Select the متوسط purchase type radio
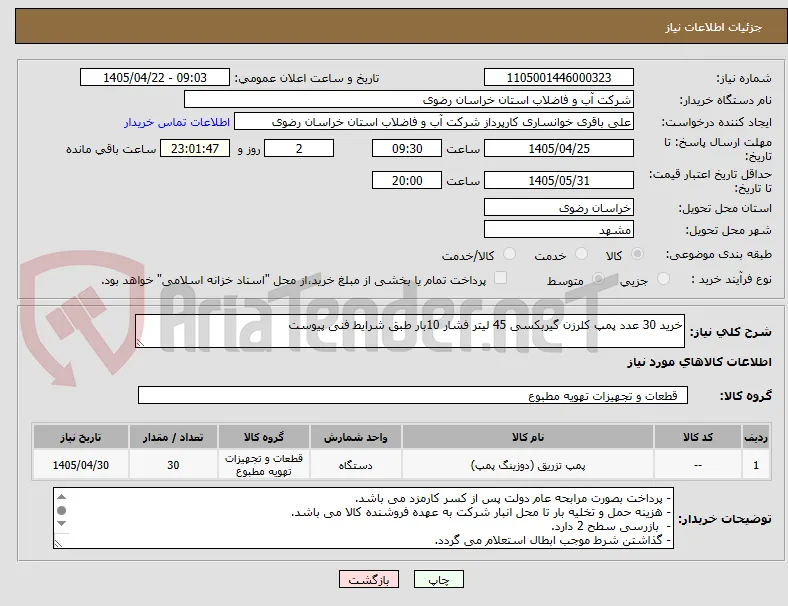 pyautogui.click(x=599, y=278)
